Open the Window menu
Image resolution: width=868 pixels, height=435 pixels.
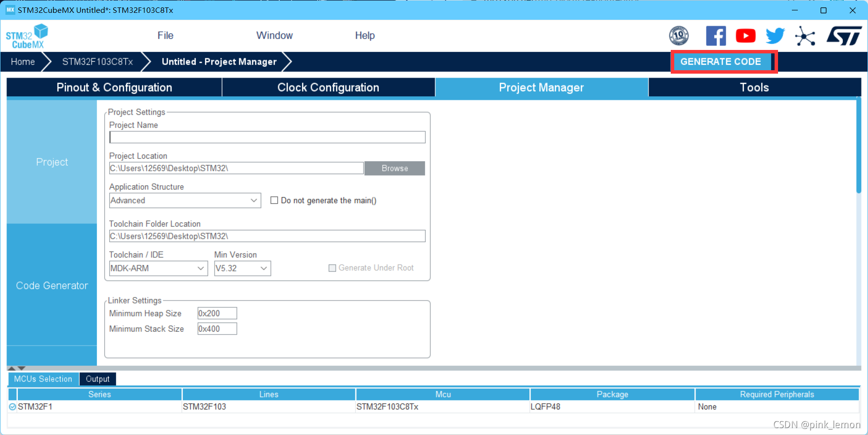click(274, 36)
